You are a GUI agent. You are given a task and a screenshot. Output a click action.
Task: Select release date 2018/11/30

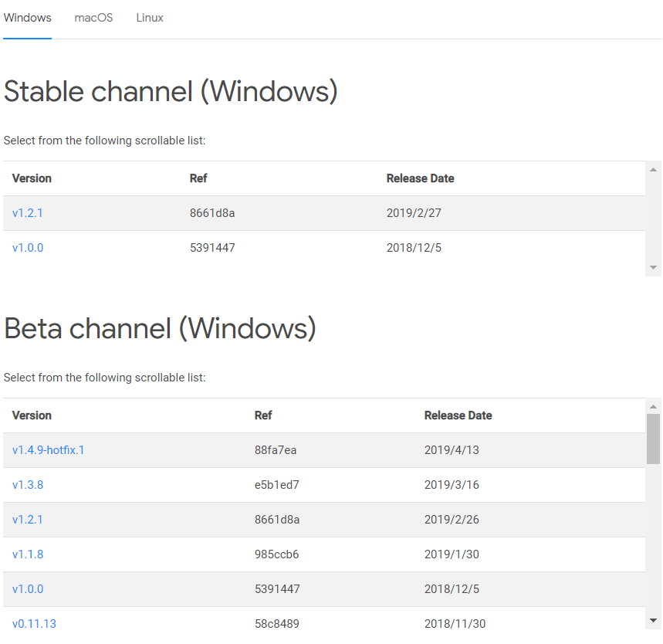tap(455, 623)
